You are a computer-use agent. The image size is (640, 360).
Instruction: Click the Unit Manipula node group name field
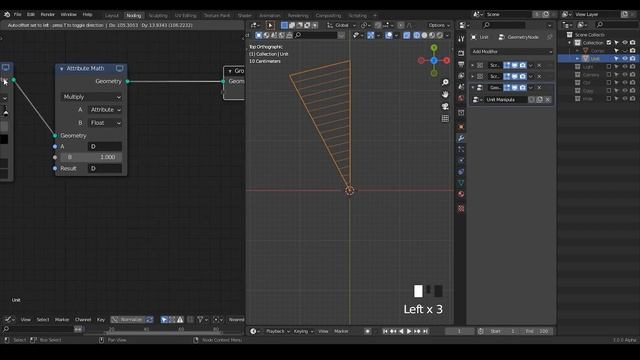coord(506,100)
